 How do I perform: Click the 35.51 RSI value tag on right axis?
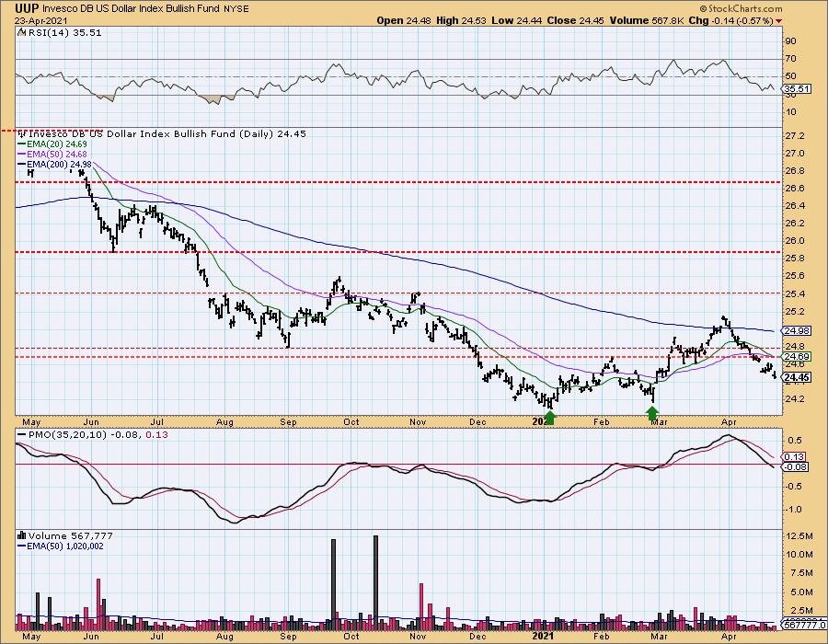[797, 88]
